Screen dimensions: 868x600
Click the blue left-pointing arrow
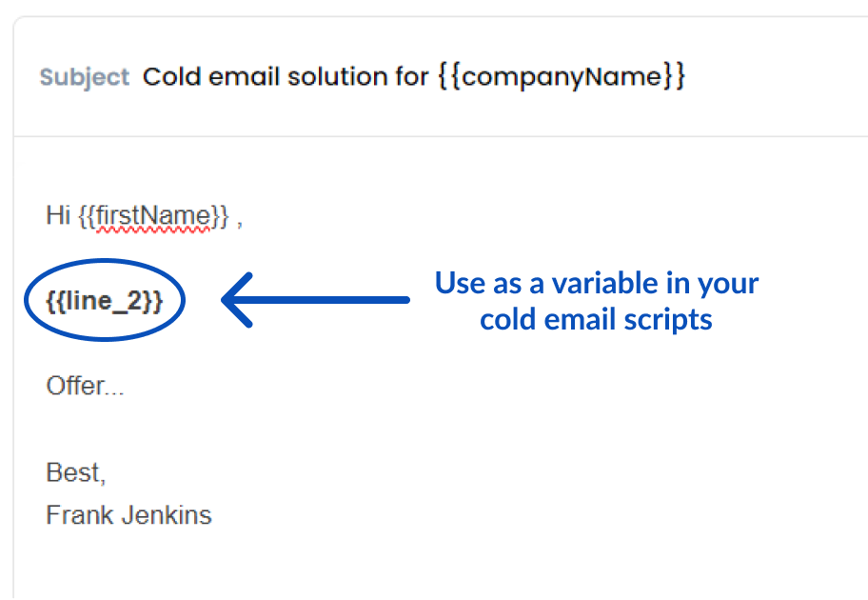click(314, 300)
